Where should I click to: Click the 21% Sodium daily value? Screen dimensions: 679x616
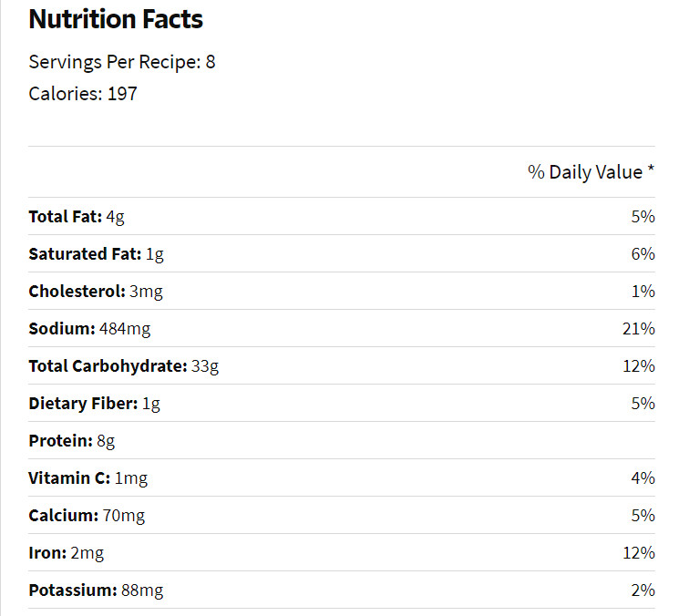(x=639, y=329)
